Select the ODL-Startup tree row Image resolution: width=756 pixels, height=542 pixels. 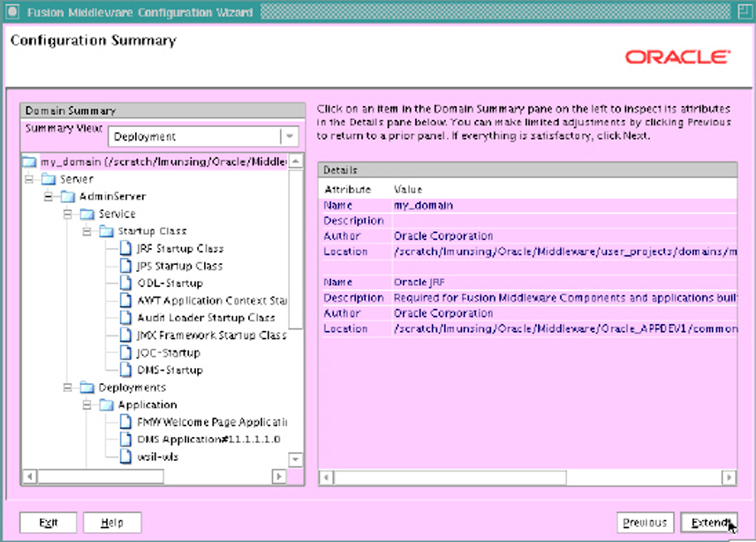(x=170, y=283)
